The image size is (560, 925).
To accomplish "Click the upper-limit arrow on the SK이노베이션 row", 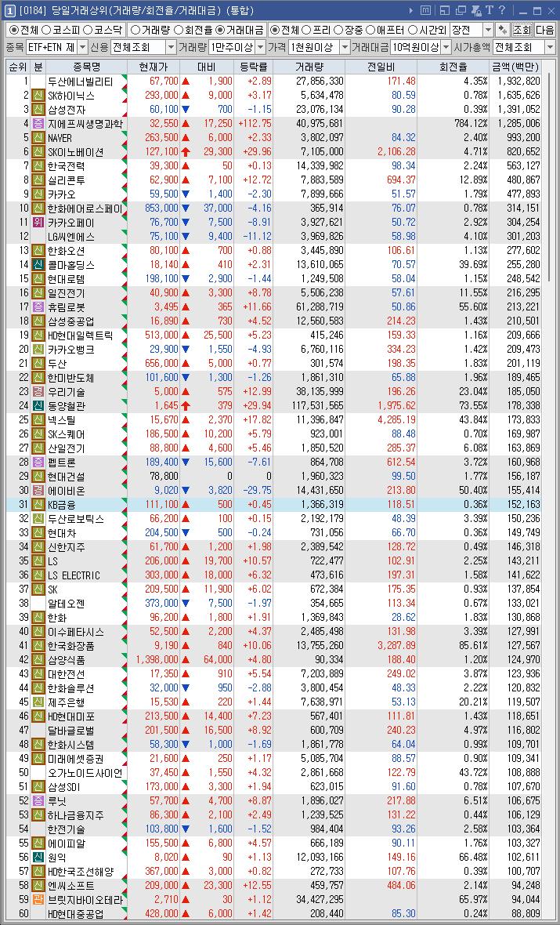I will (x=186, y=151).
